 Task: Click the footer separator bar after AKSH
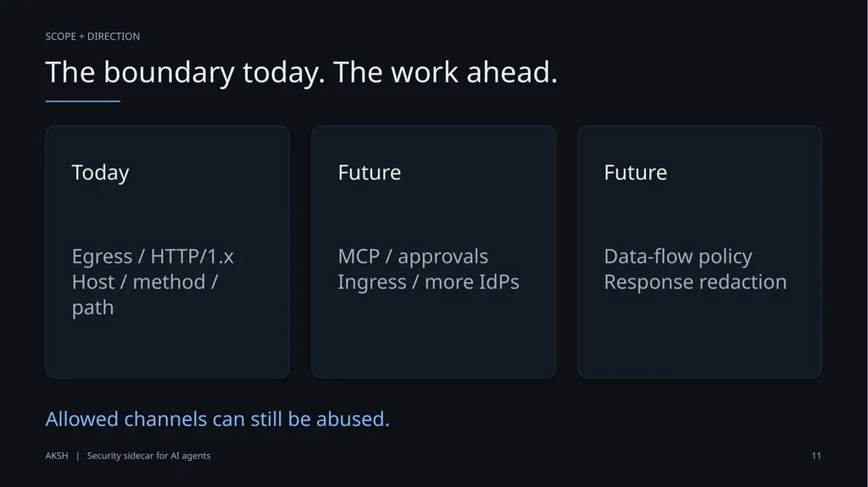pyautogui.click(x=77, y=456)
